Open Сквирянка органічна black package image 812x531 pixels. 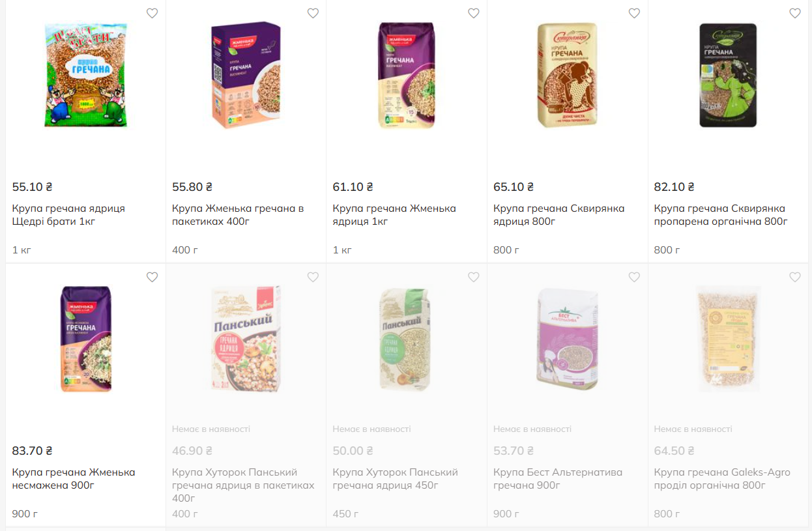click(x=728, y=74)
